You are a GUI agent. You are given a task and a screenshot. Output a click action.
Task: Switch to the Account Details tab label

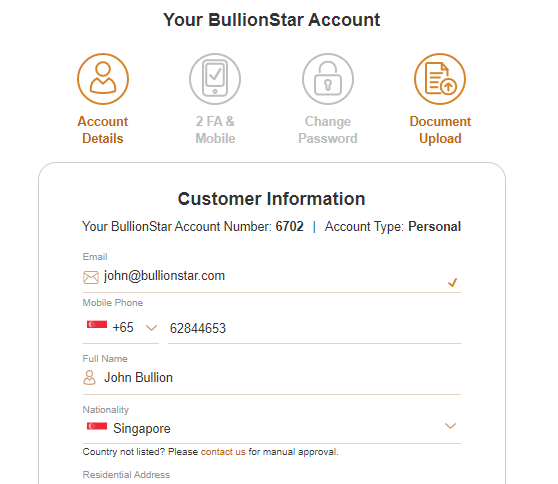coord(103,130)
